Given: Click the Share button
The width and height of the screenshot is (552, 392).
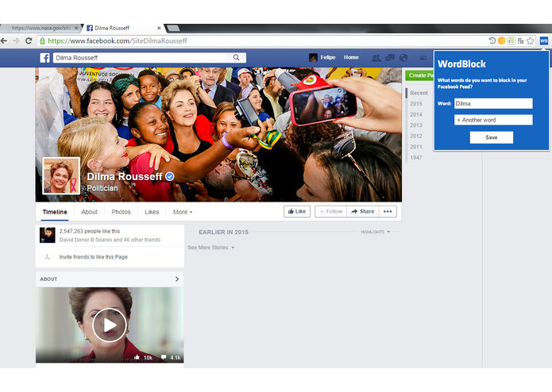Looking at the screenshot, I should point(363,211).
